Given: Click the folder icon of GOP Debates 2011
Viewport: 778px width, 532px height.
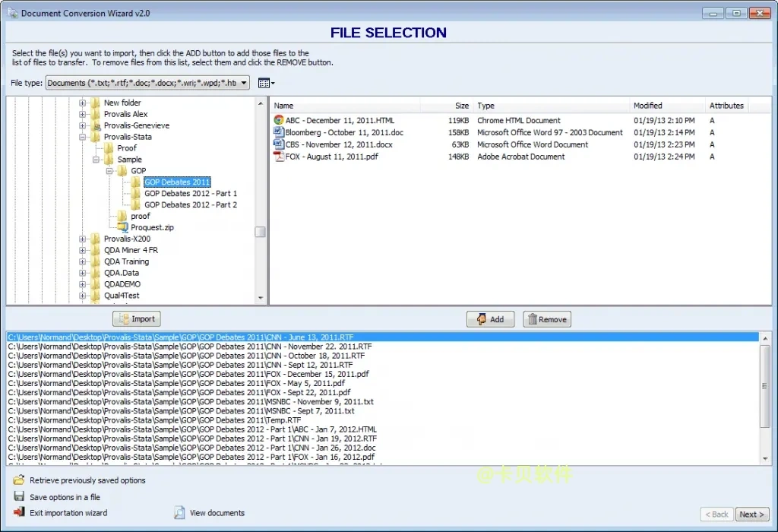Looking at the screenshot, I should [x=135, y=182].
